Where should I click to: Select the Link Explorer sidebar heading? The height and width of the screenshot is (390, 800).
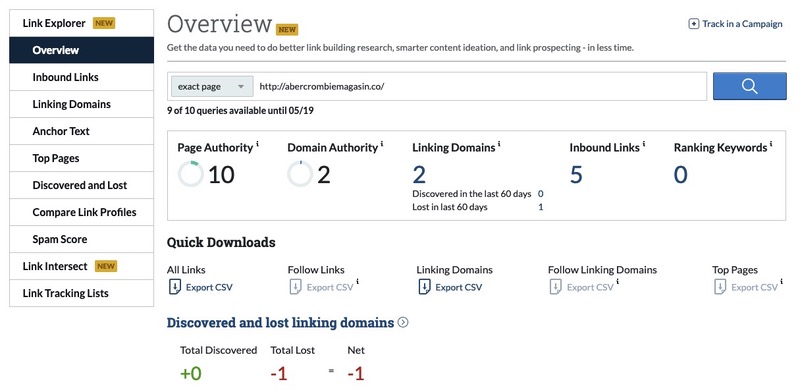(82, 23)
